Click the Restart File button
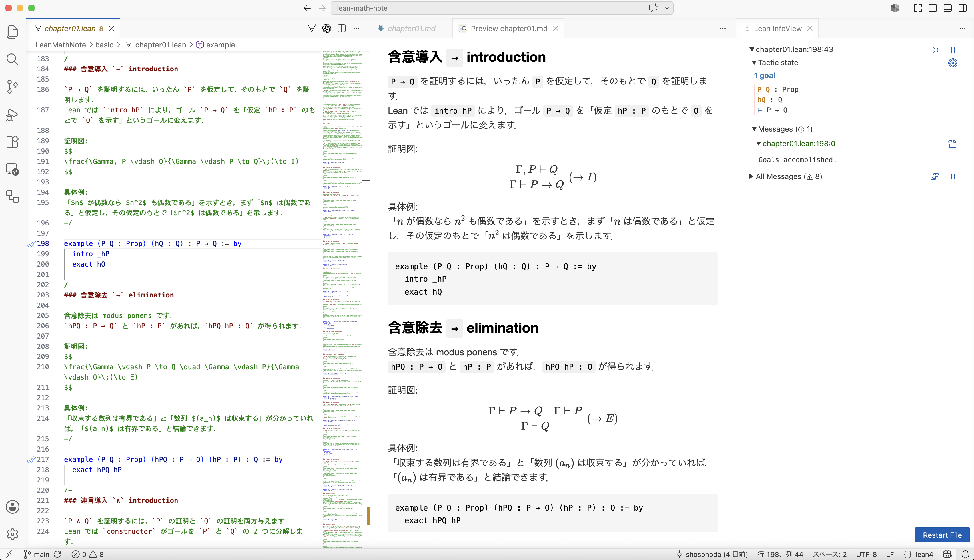The width and height of the screenshot is (974, 560). pos(942,535)
